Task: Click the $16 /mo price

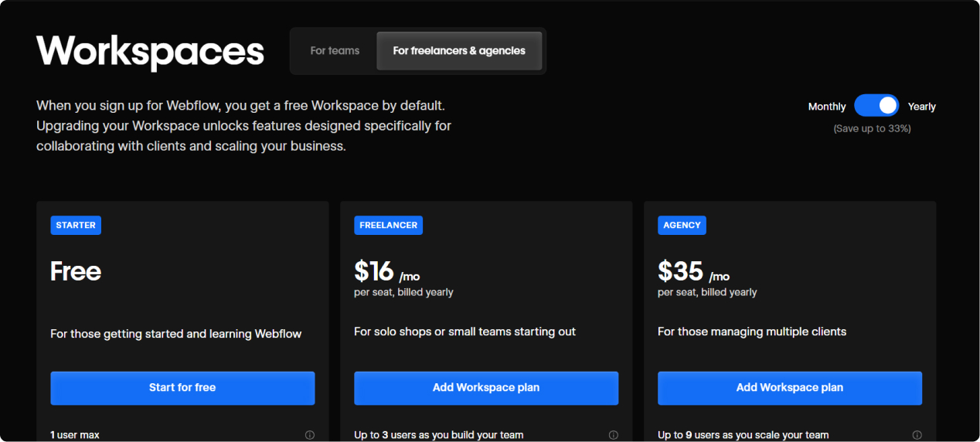Action: coord(387,271)
